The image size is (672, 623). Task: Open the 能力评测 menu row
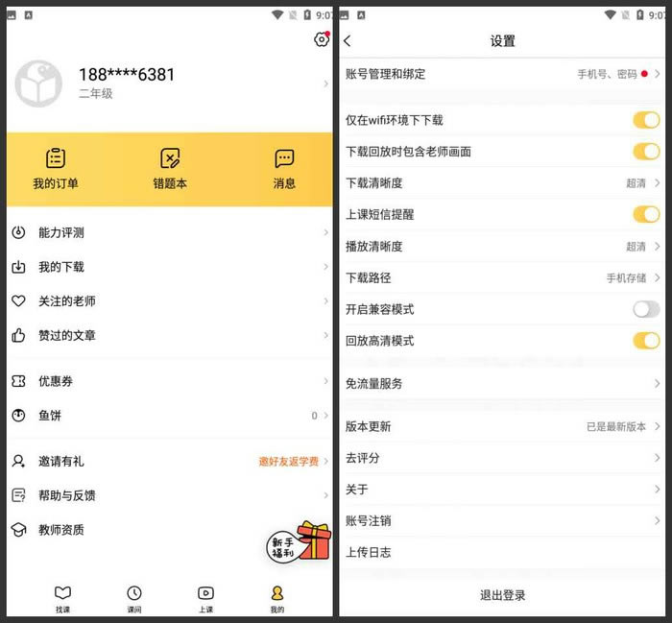[170, 232]
